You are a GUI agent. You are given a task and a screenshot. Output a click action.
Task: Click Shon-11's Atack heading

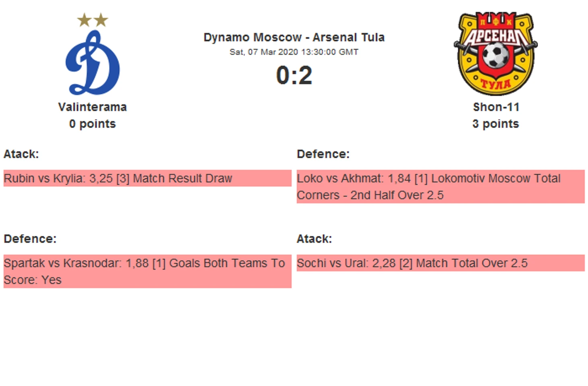[315, 239]
